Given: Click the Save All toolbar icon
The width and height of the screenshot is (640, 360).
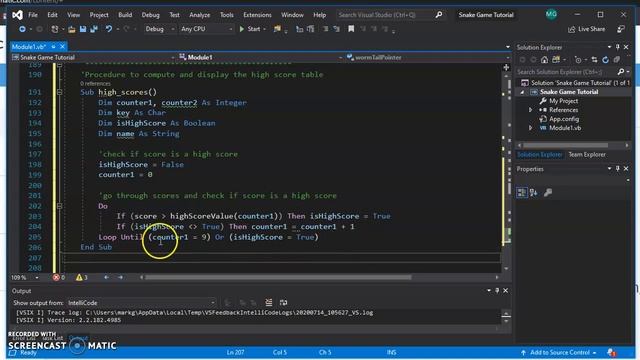Looking at the screenshot, I should tap(94, 29).
